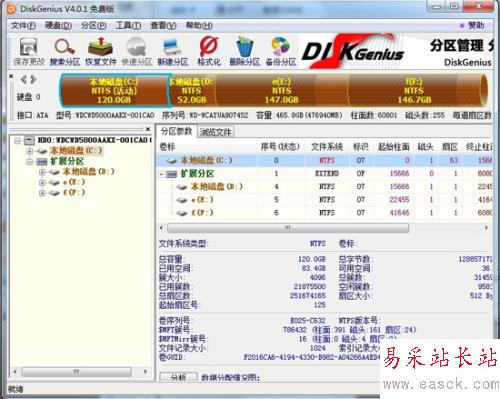Open the Backup Partition (备份分区) tool
The height and width of the screenshot is (399, 500).
[281, 47]
